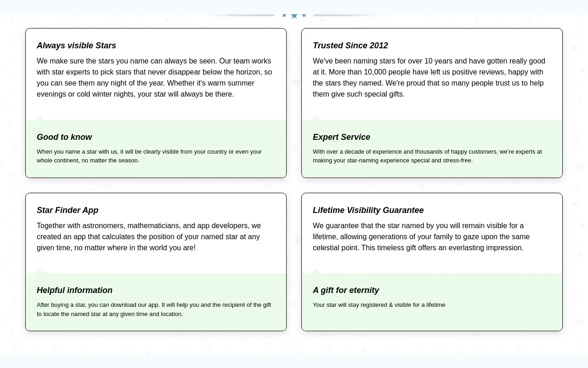Click the green triangle pointer above "Helpful information"
This screenshot has width=588, height=368.
pos(40,271)
